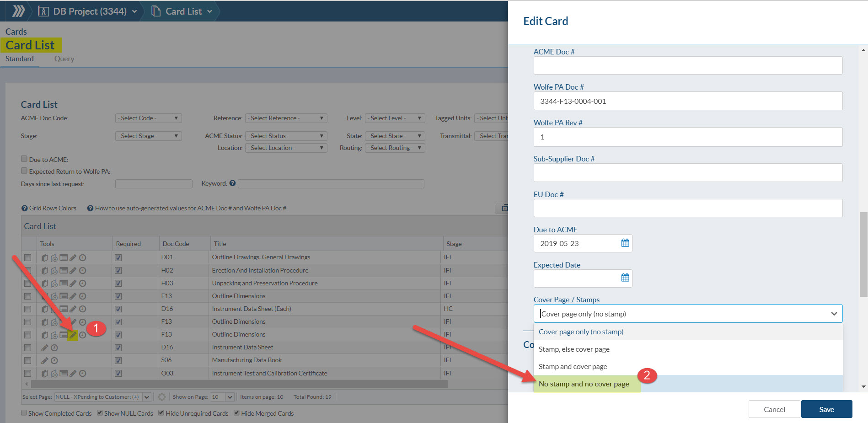Open the Select Location dropdown

click(x=286, y=148)
